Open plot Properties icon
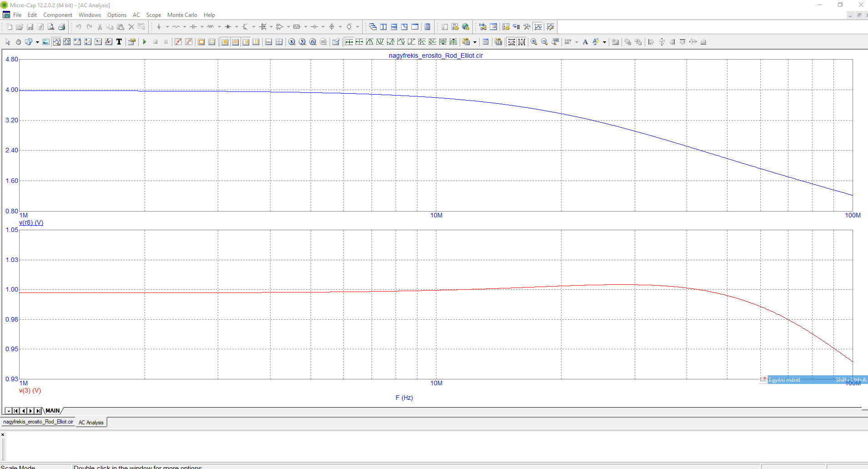The image size is (868, 469). 132,42
